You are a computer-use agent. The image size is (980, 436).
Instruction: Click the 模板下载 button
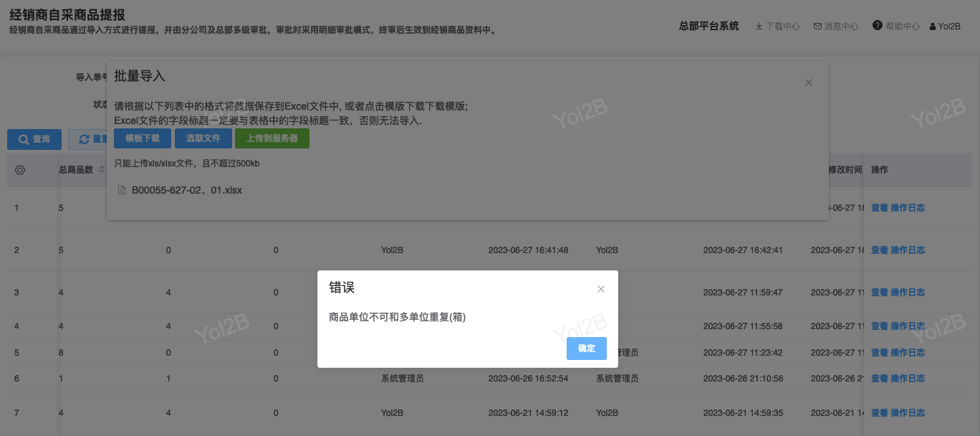click(x=143, y=138)
